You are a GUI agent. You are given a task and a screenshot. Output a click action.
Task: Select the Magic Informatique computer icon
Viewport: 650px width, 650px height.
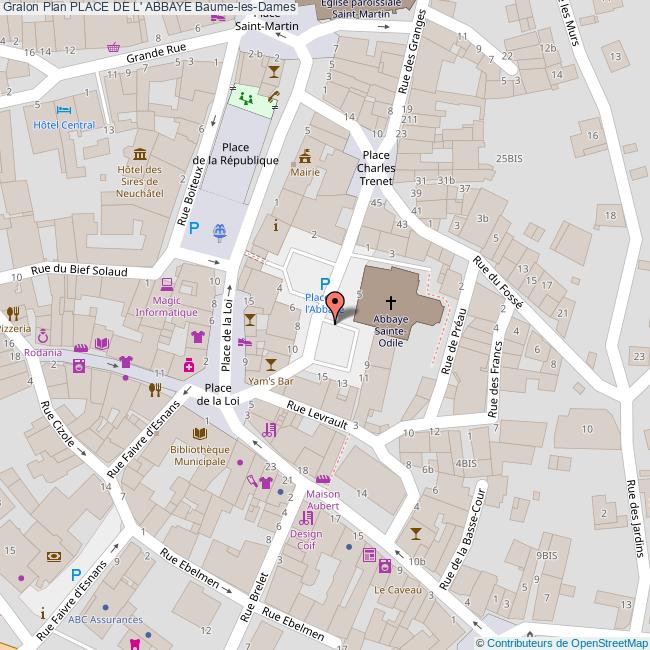tap(167, 283)
